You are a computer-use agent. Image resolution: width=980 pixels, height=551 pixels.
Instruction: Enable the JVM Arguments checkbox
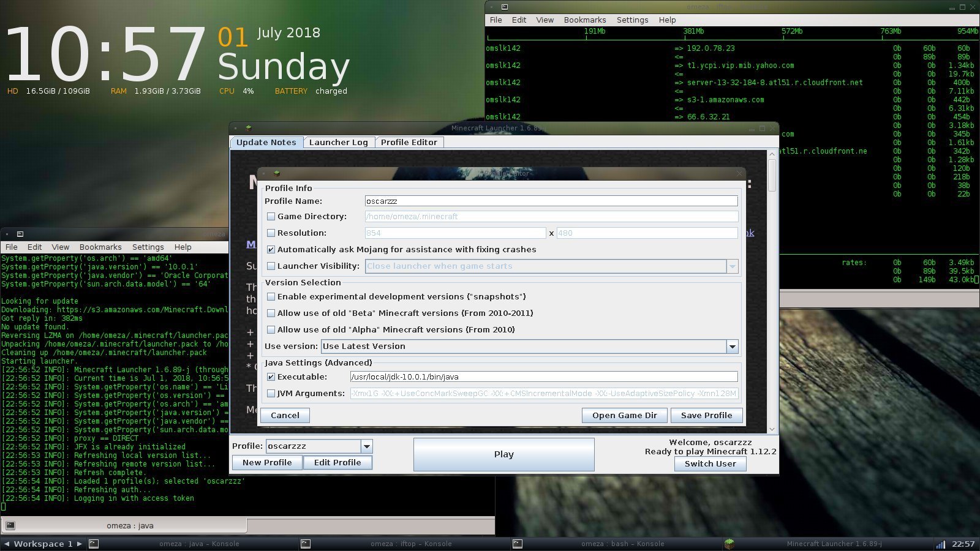click(x=271, y=393)
